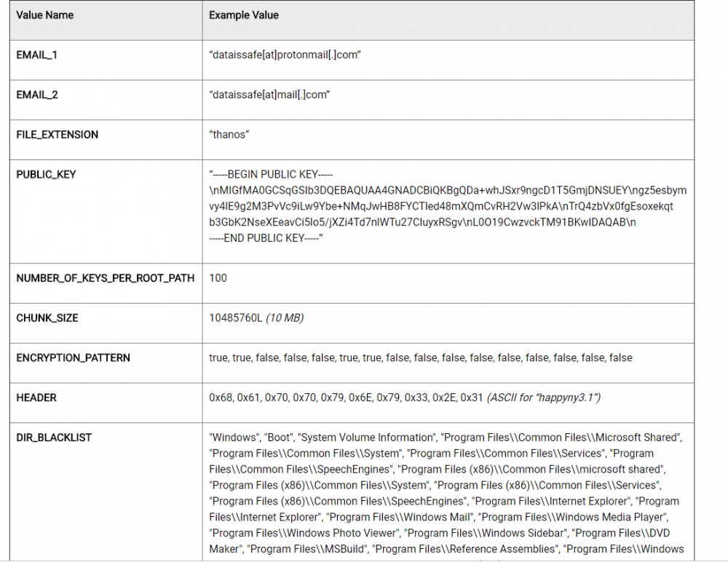Image resolution: width=728 pixels, height=562 pixels.
Task: Click the "-----BEGIN PUBLIC KEY-----" line
Action: pos(272,175)
